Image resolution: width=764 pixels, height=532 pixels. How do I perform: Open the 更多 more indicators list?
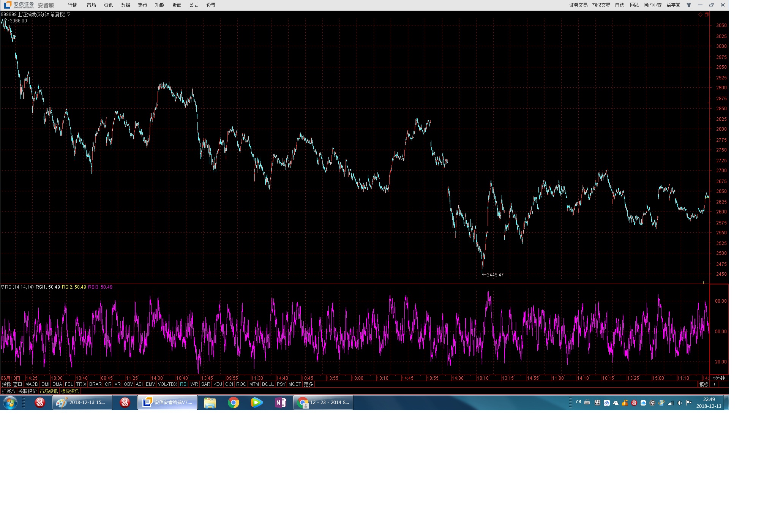click(308, 384)
